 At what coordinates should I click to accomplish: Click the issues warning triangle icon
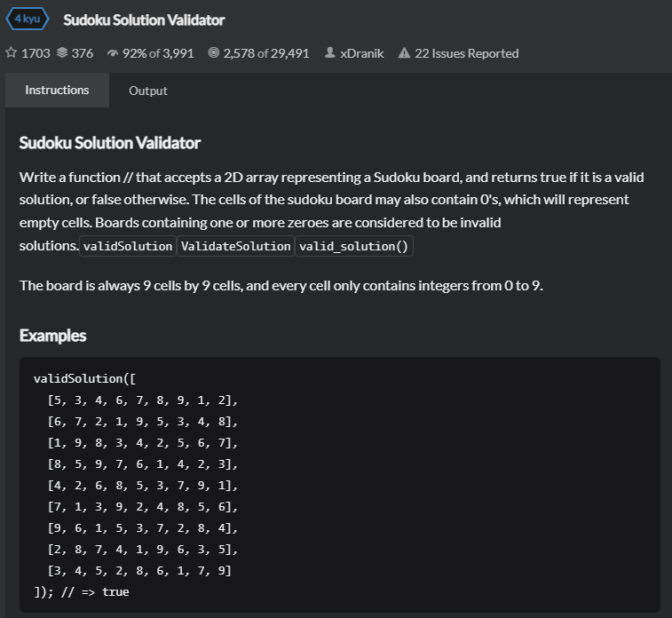404,53
